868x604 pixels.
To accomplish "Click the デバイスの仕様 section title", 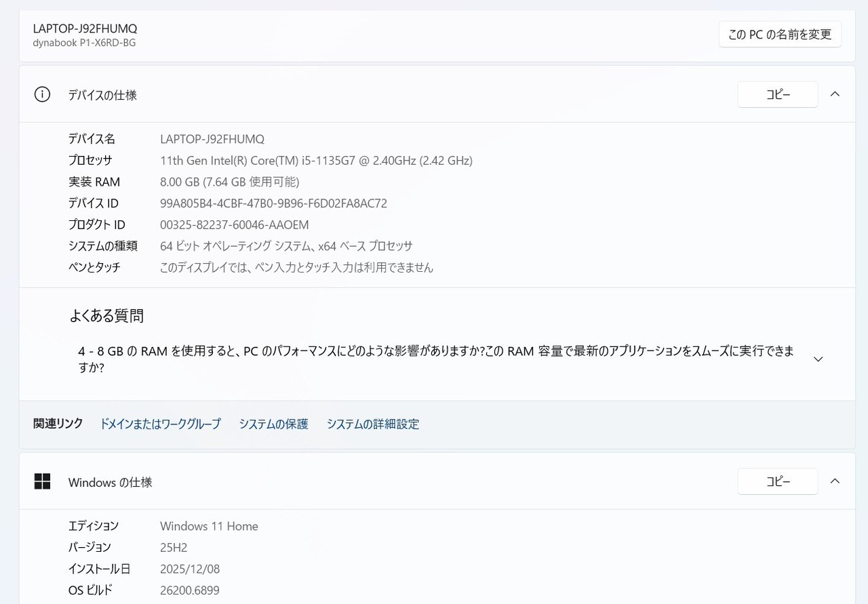I will click(x=102, y=95).
